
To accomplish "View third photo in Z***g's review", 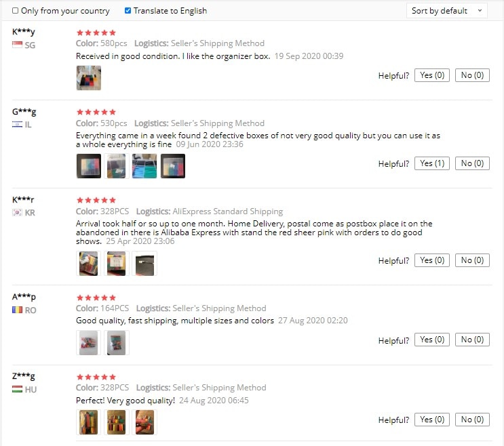I will click(x=144, y=422).
